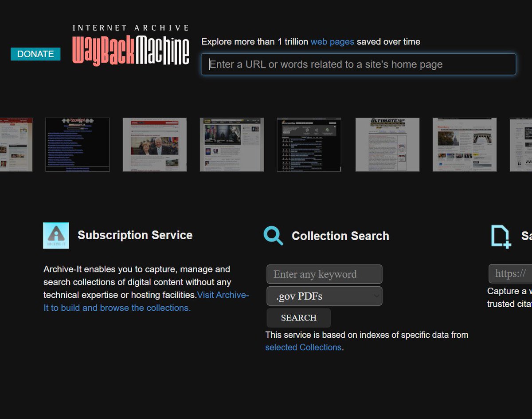Select the "Collection Search" heading
The width and height of the screenshot is (532, 419).
click(x=340, y=236)
